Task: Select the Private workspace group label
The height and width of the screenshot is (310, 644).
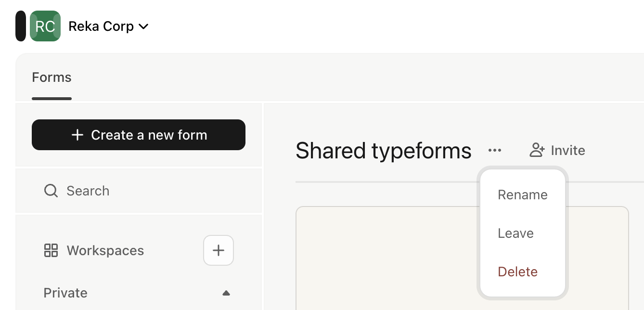Action: point(65,293)
